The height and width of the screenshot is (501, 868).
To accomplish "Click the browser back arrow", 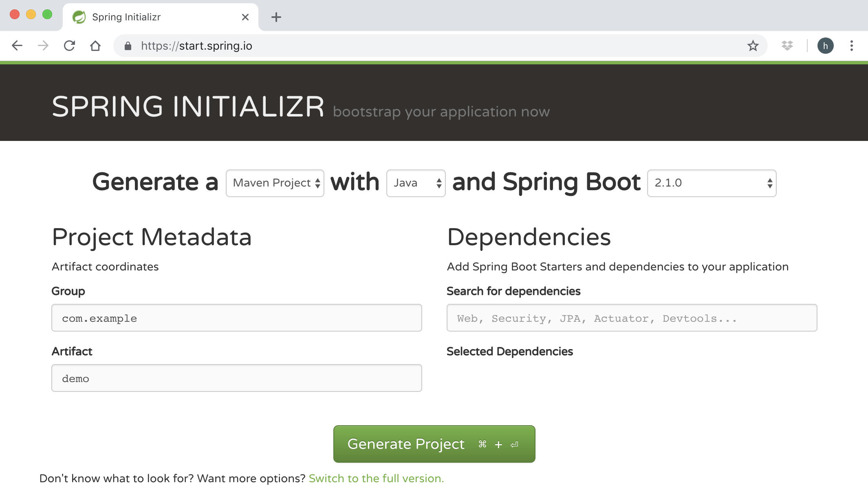I will [x=17, y=46].
